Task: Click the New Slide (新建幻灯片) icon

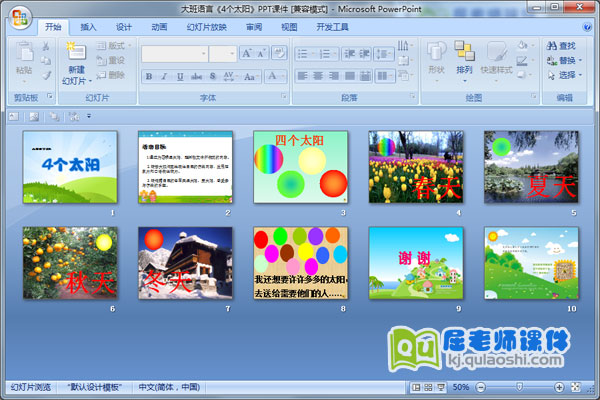Action: [x=75, y=51]
